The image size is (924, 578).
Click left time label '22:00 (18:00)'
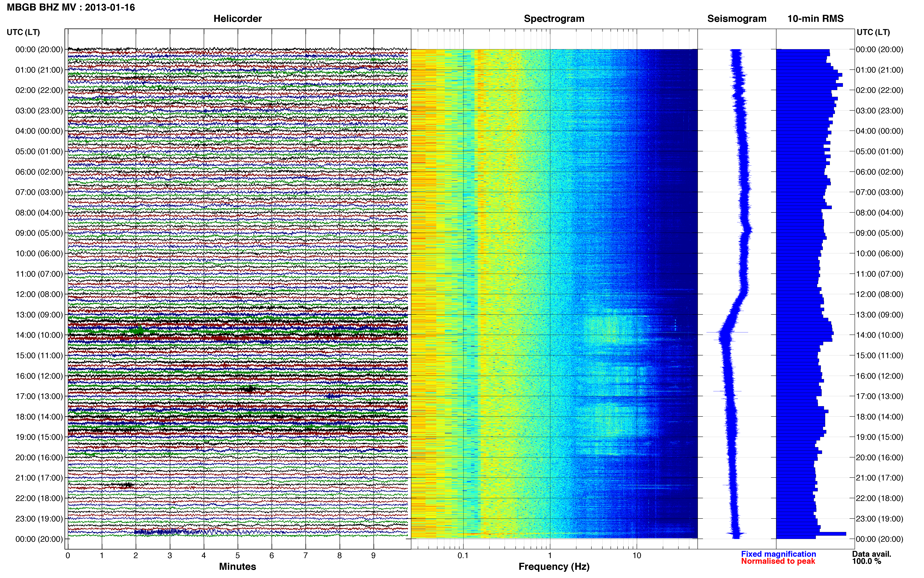coord(39,498)
